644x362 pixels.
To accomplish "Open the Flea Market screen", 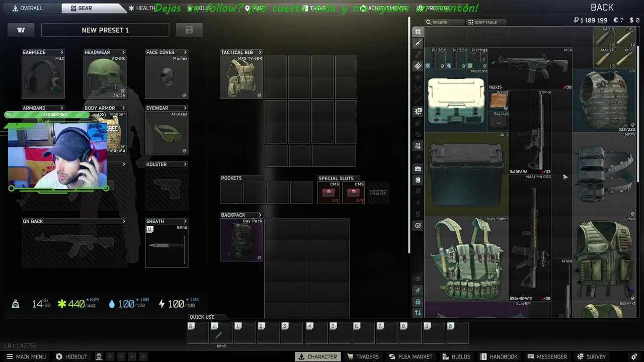I will click(x=410, y=356).
